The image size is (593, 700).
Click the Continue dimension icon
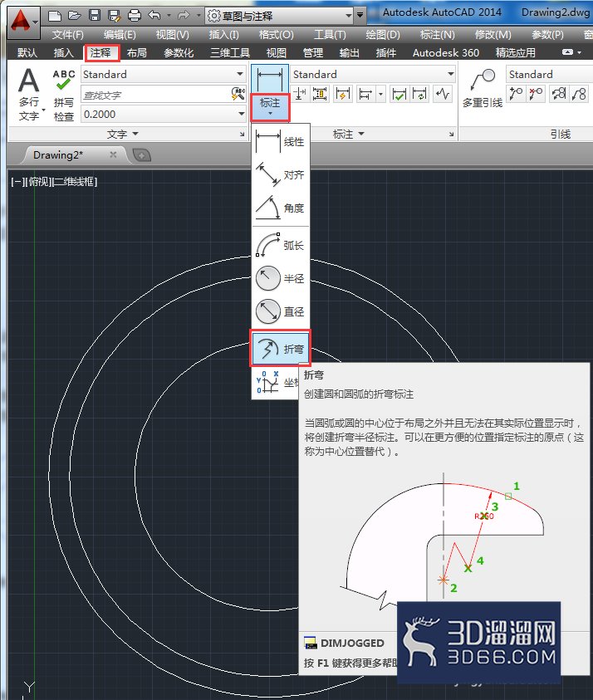pyautogui.click(x=365, y=94)
